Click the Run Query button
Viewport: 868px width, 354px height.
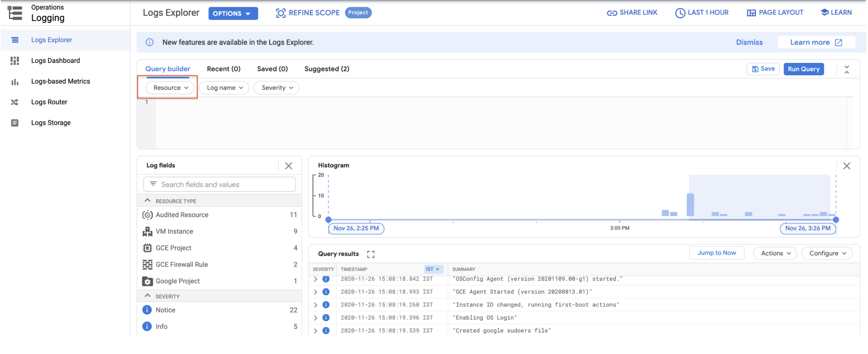pyautogui.click(x=804, y=69)
